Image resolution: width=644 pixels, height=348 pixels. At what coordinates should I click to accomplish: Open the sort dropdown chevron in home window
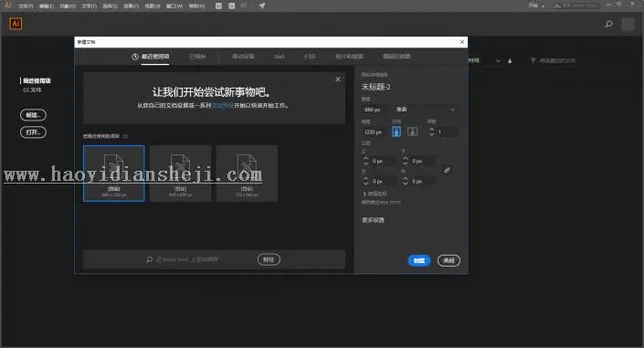[498, 61]
